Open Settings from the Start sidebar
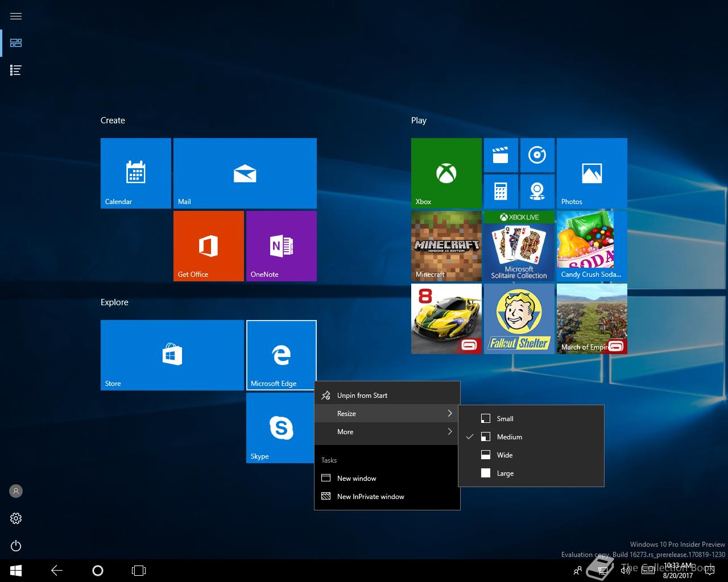Image resolution: width=728 pixels, height=582 pixels. [x=15, y=518]
